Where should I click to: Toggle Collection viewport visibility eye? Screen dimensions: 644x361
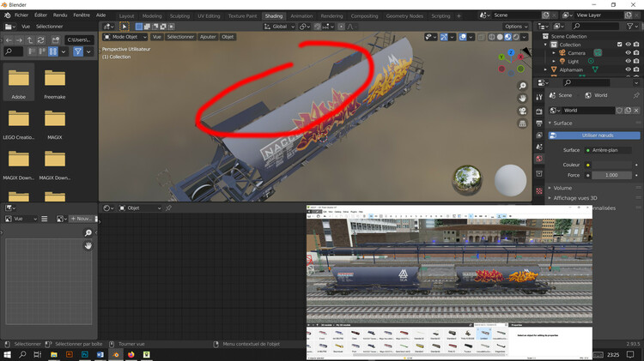tap(628, 45)
